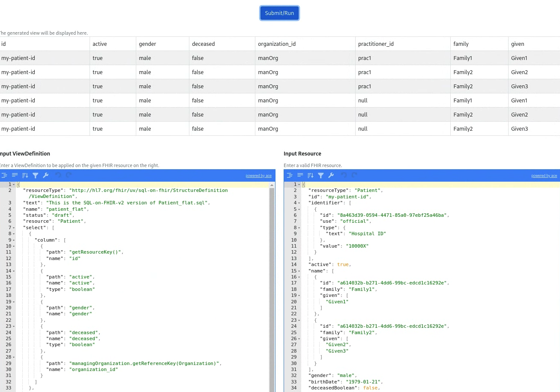Redo change in Input Resource editor
Screen dimensions: 560x392
[354, 175]
